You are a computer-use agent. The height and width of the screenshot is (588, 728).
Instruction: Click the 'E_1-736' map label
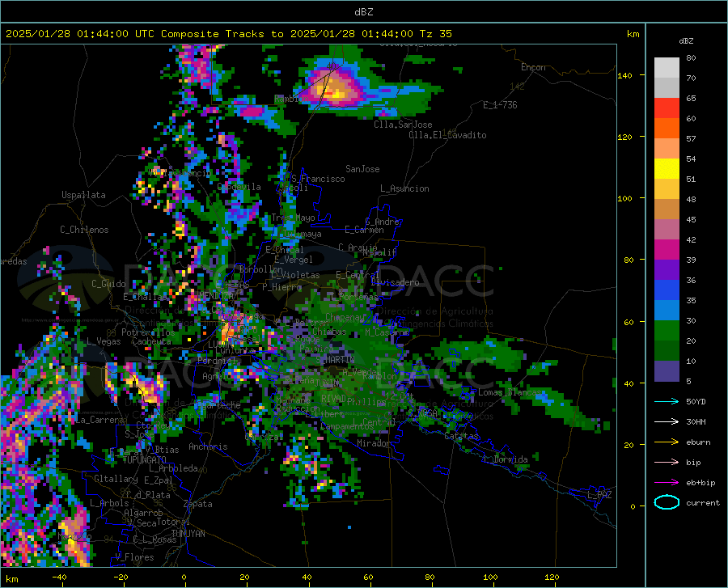click(x=500, y=105)
